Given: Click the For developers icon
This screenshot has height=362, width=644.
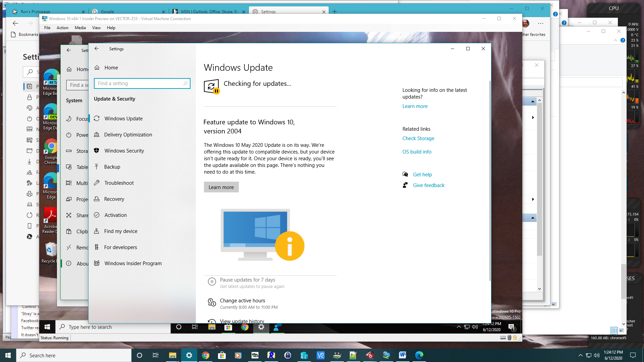Looking at the screenshot, I should [x=97, y=247].
